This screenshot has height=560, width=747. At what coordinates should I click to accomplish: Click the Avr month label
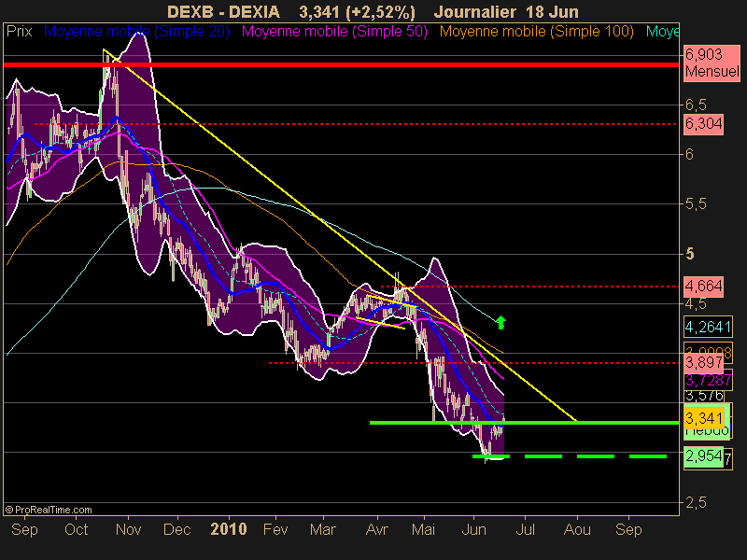click(377, 529)
